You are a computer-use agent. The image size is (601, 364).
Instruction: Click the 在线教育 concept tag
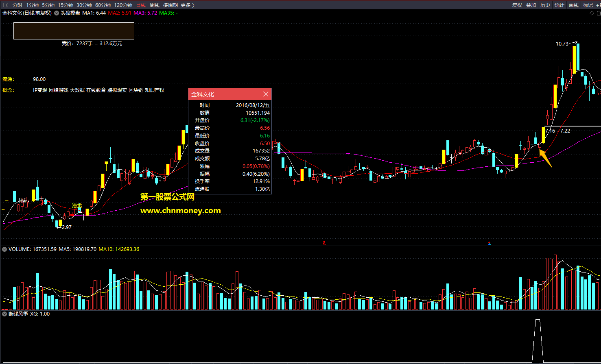(x=96, y=90)
